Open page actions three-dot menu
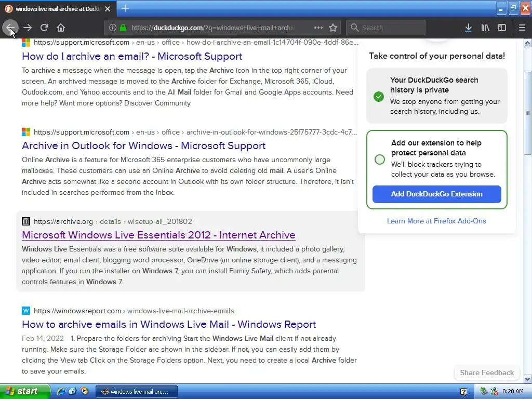The height and width of the screenshot is (399, 532). tap(318, 28)
